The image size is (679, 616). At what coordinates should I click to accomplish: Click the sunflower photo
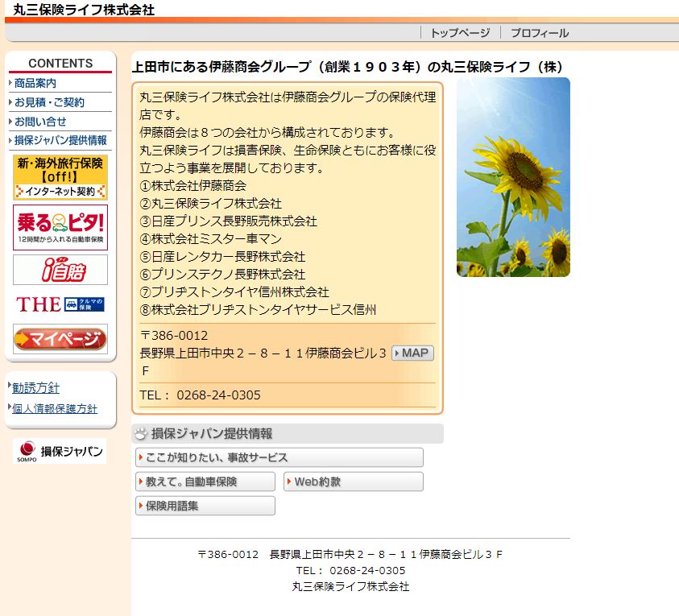click(513, 177)
